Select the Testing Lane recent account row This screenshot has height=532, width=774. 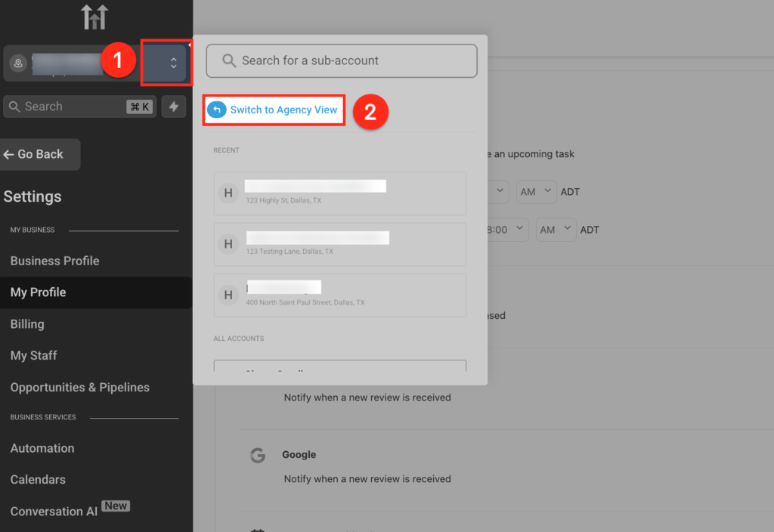[340, 244]
